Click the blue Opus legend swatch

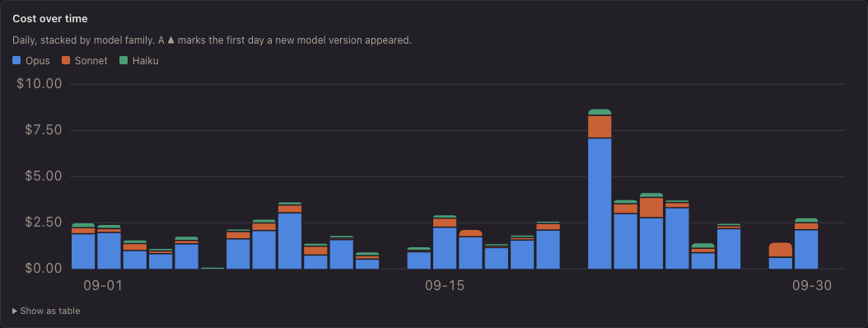[x=16, y=60]
